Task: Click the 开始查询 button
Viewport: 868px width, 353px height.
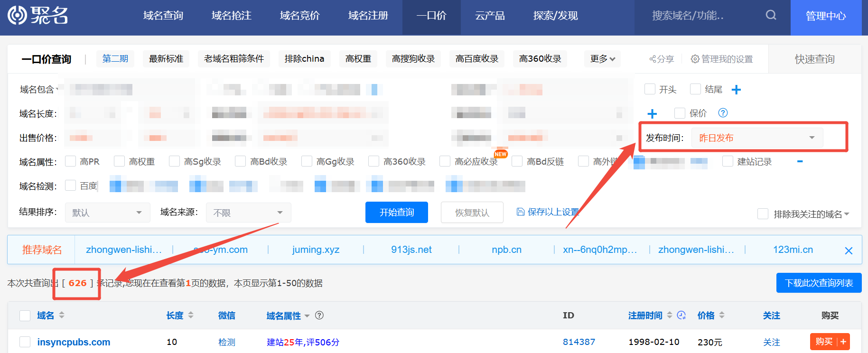Action: [x=397, y=212]
